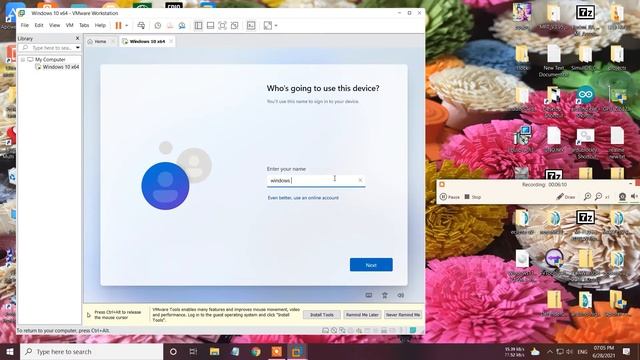Click the Unity mode toolbar icon
Image resolution: width=640 pixels, height=360 pixels.
(x=234, y=25)
